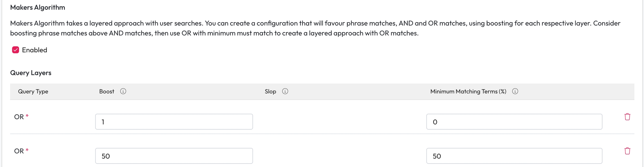The width and height of the screenshot is (644, 167).
Task: Toggle the Enabled checkbox for Makers Algorithm
Action: point(16,50)
